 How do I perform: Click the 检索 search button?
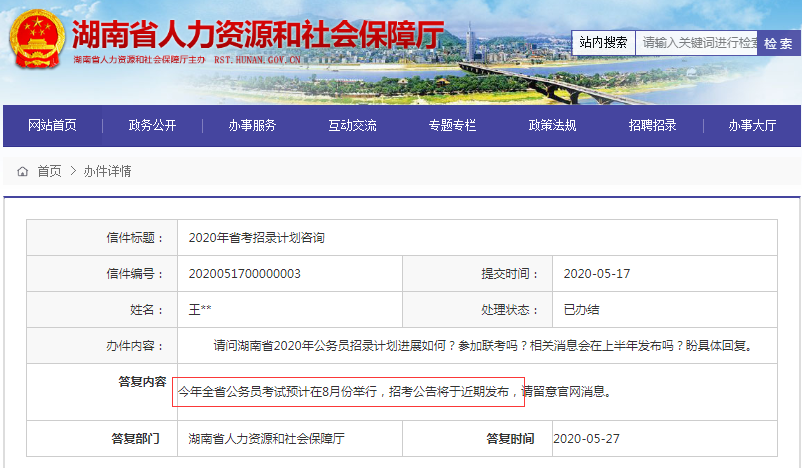(x=777, y=43)
